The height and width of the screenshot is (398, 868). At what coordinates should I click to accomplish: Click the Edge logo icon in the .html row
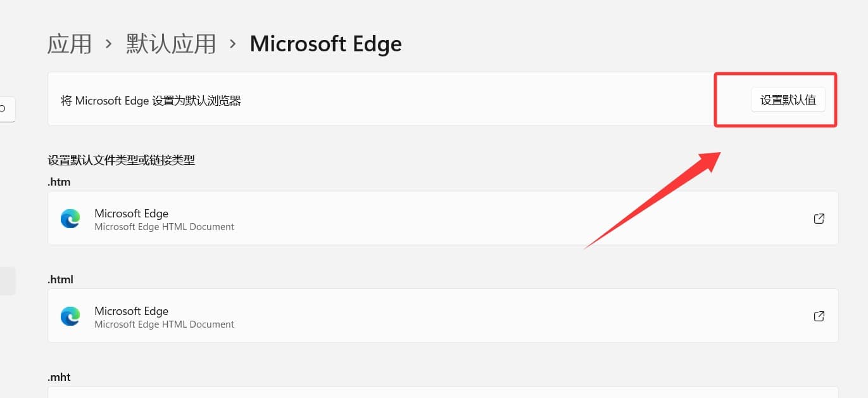[70, 316]
